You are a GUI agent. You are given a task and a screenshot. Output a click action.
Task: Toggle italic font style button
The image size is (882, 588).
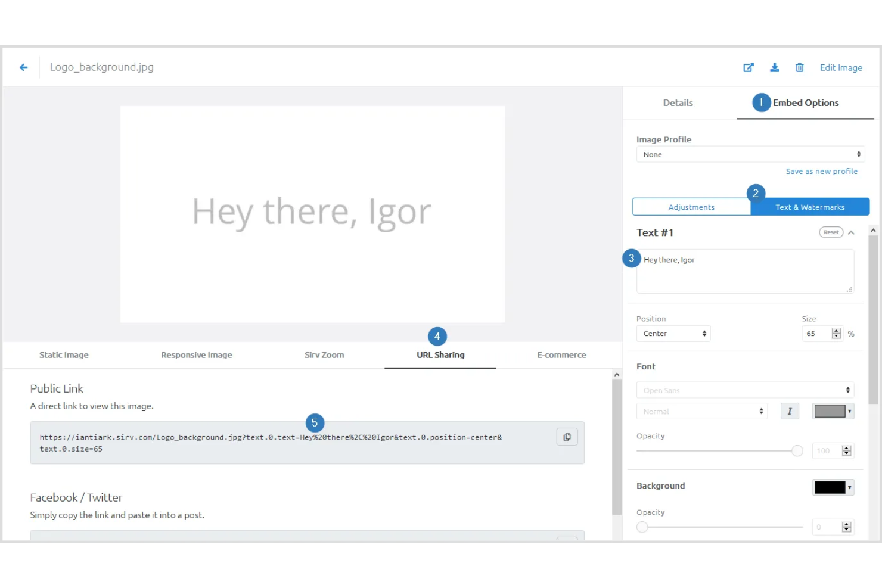790,411
